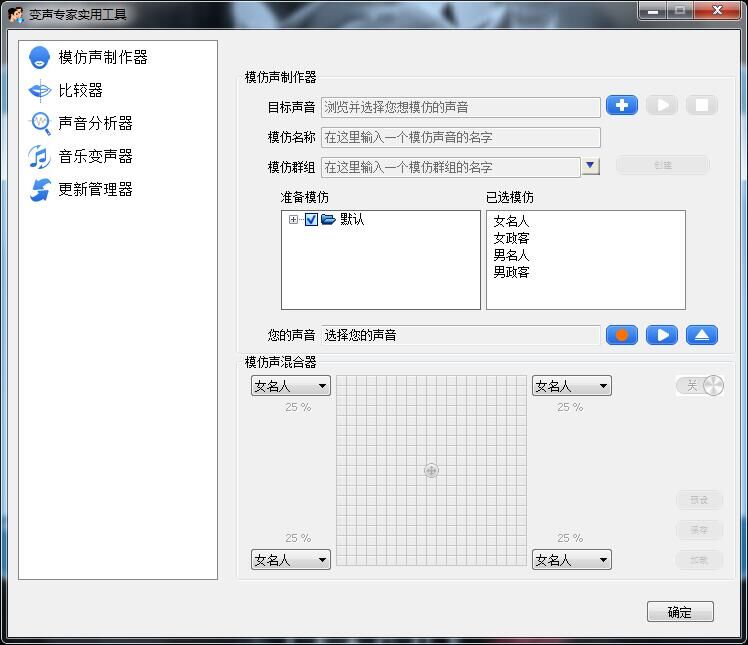Click the lips icon beside 比较器
Screen dimensions: 748x645
coord(40,90)
